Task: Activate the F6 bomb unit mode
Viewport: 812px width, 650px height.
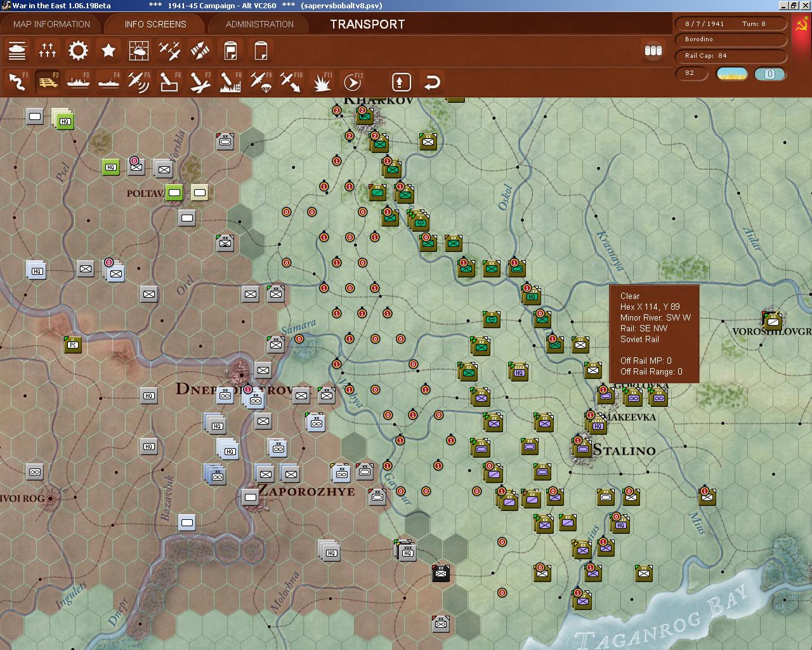Action: [169, 82]
